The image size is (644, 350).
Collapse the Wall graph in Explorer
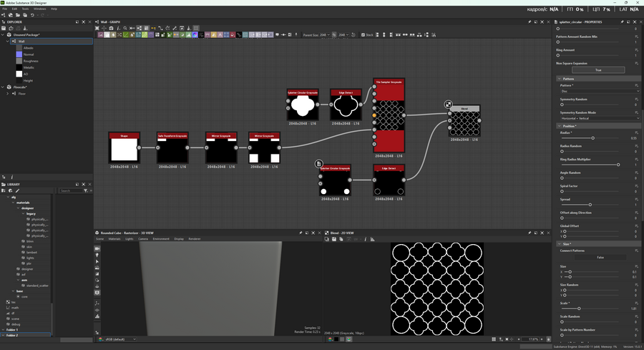click(9, 42)
